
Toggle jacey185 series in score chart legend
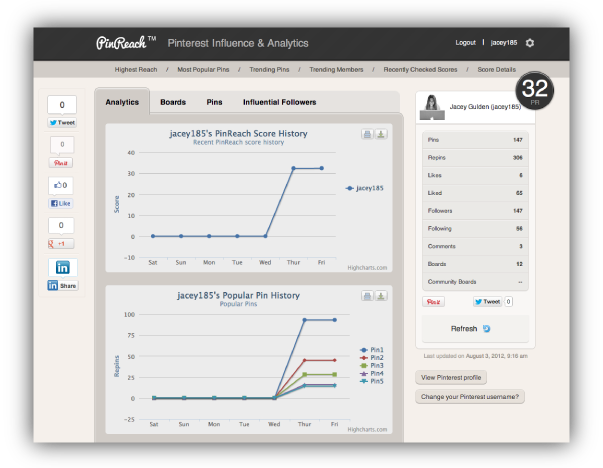pos(365,188)
